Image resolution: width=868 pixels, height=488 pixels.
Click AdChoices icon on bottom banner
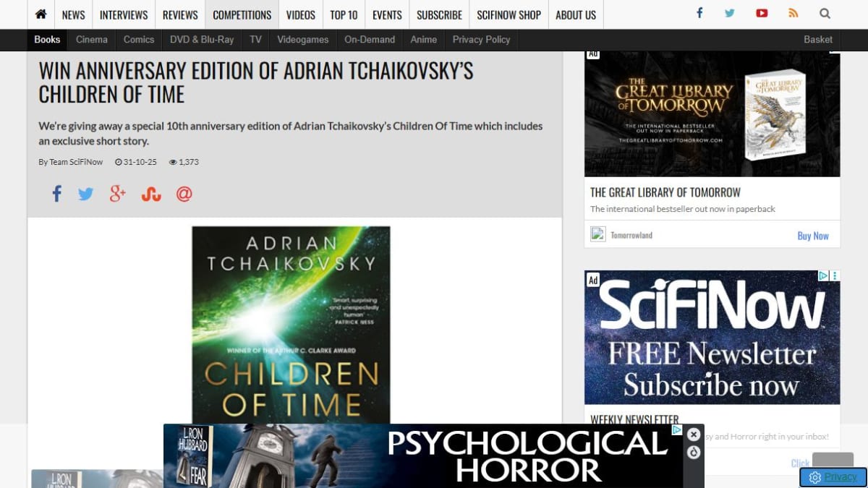677,429
